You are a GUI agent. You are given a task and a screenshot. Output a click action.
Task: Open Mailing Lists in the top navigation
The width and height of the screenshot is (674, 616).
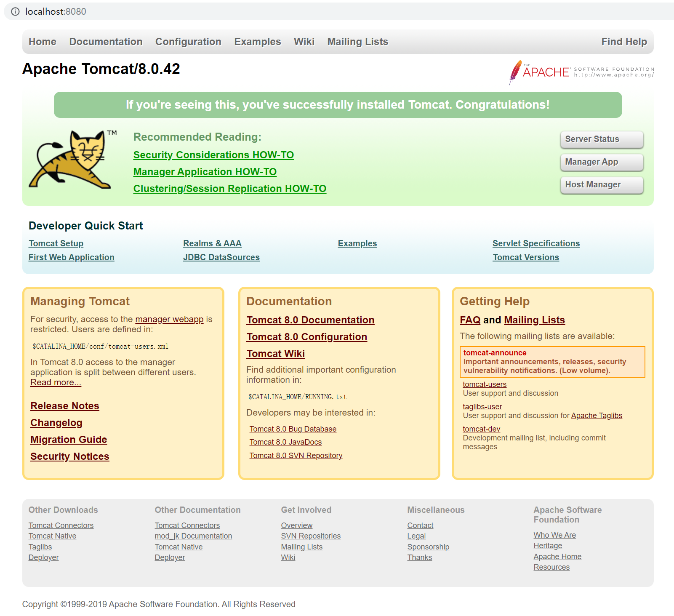point(358,42)
